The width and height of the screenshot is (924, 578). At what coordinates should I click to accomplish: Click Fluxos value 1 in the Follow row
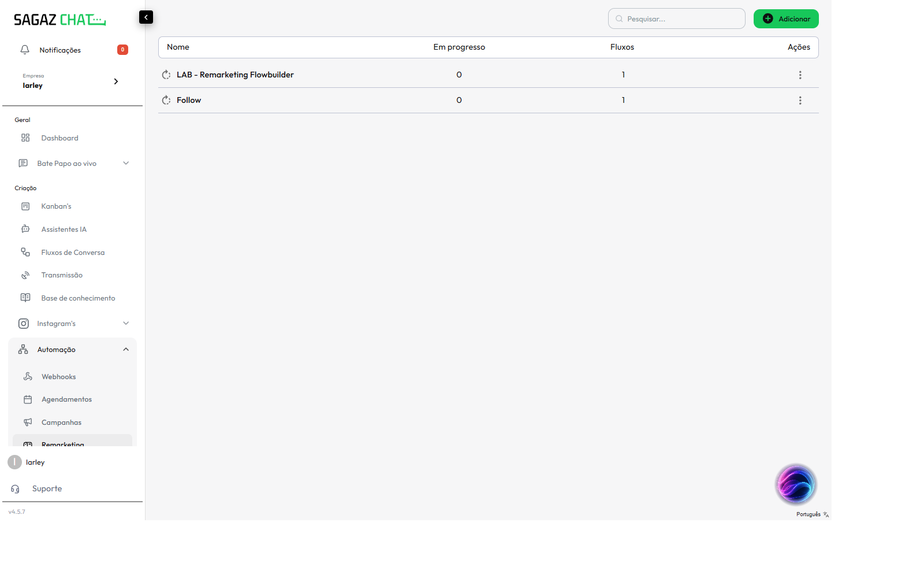pyautogui.click(x=623, y=100)
